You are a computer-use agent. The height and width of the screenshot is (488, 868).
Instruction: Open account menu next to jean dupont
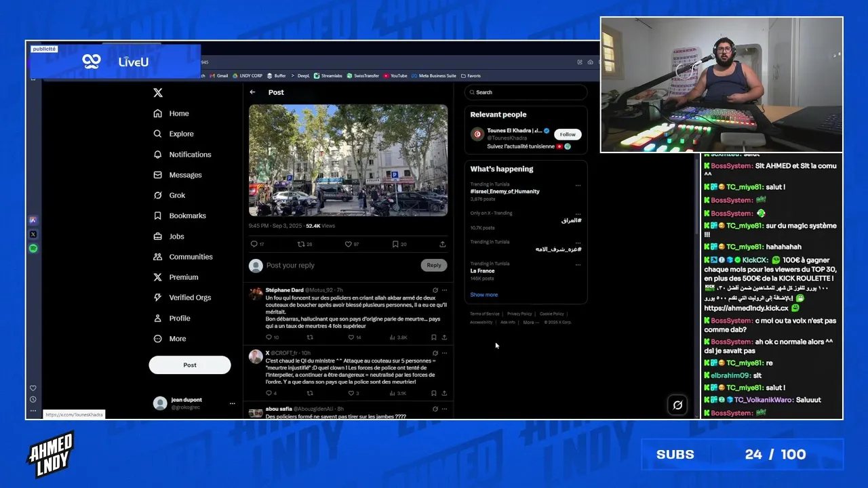tap(232, 403)
